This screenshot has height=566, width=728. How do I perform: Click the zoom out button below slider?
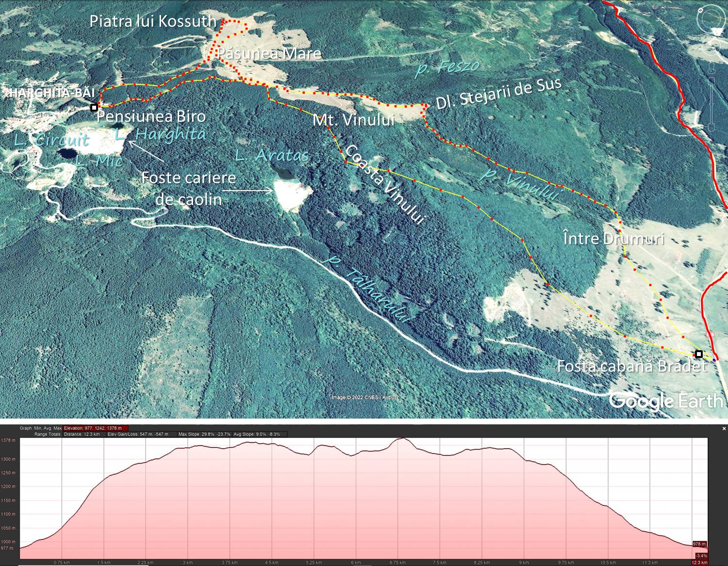point(712,127)
